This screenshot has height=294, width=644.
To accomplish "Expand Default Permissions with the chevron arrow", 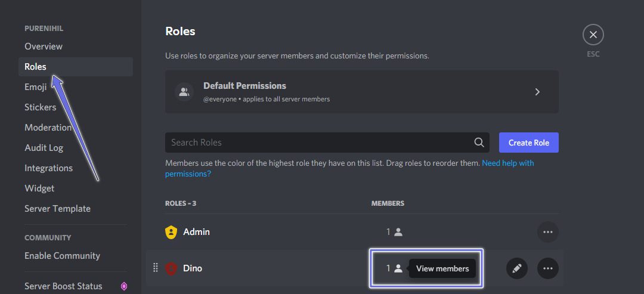I will tap(537, 92).
